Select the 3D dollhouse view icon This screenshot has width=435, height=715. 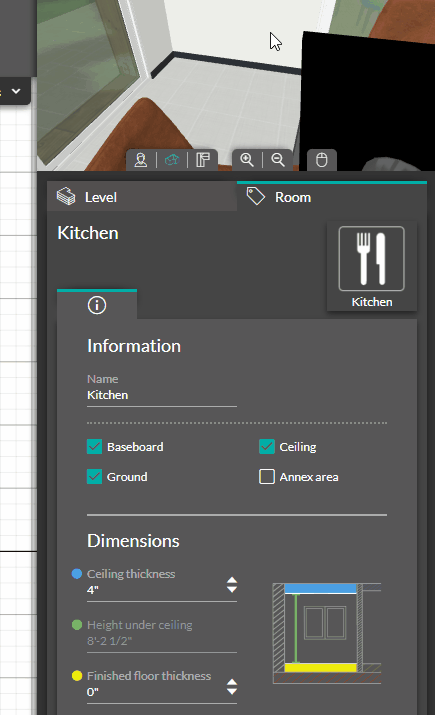point(172,160)
